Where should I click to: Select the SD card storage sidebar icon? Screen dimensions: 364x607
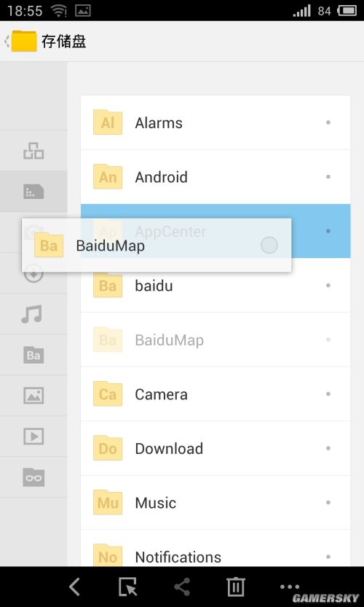[33, 191]
